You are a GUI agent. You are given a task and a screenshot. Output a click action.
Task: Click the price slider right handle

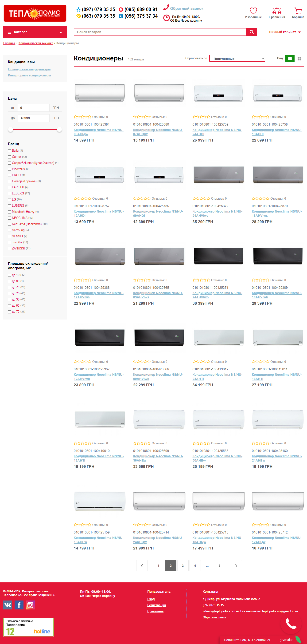pos(59,129)
